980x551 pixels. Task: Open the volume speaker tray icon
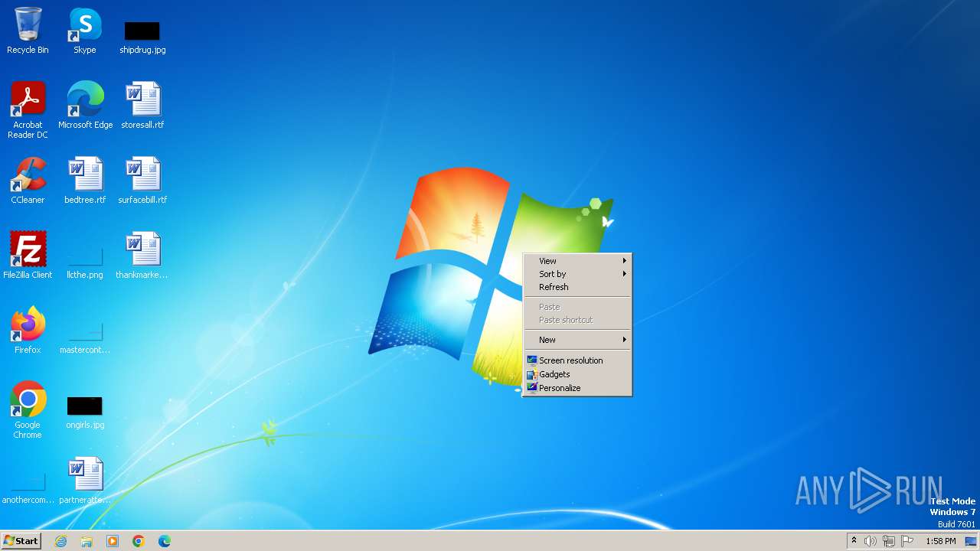pos(871,541)
